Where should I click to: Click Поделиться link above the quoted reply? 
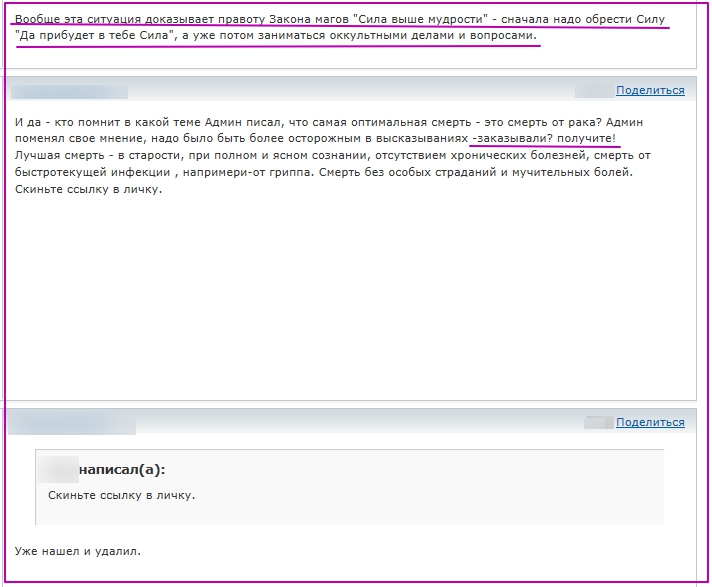click(x=650, y=422)
